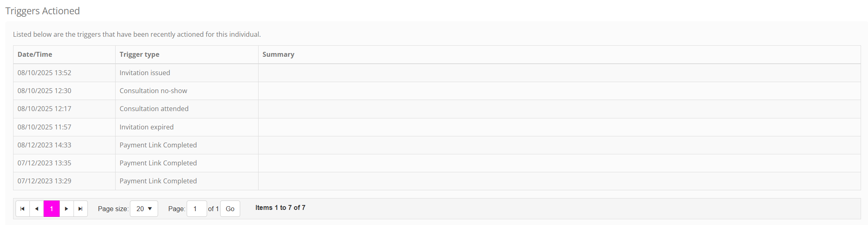This screenshot has height=225, width=868.
Task: Select the Consultation no-show row
Action: click(x=153, y=91)
